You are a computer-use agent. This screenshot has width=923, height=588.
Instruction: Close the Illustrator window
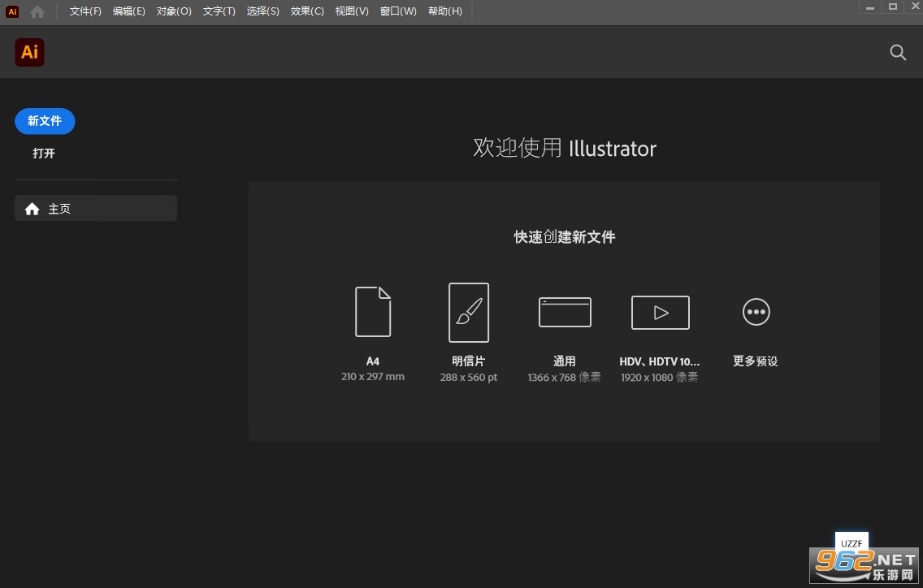pos(914,6)
